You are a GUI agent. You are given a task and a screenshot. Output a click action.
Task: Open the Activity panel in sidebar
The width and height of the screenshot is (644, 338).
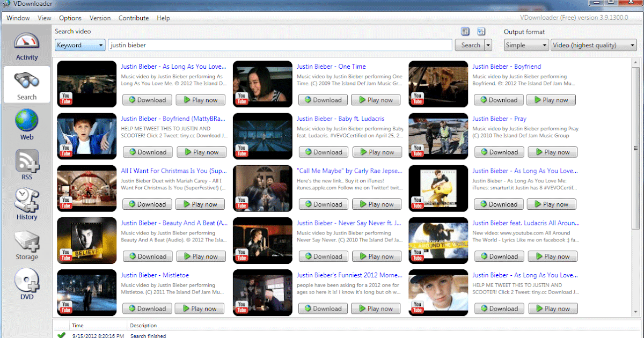tap(27, 47)
